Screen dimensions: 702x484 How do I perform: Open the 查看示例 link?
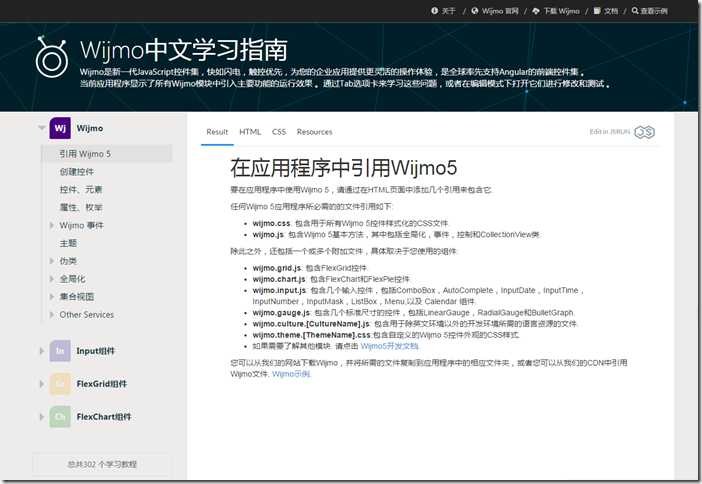tap(654, 11)
